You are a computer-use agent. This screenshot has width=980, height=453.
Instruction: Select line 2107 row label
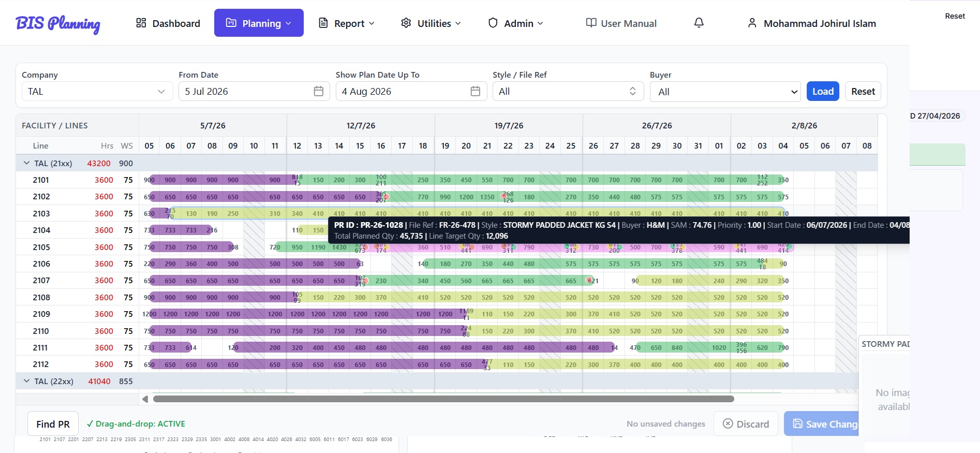41,280
